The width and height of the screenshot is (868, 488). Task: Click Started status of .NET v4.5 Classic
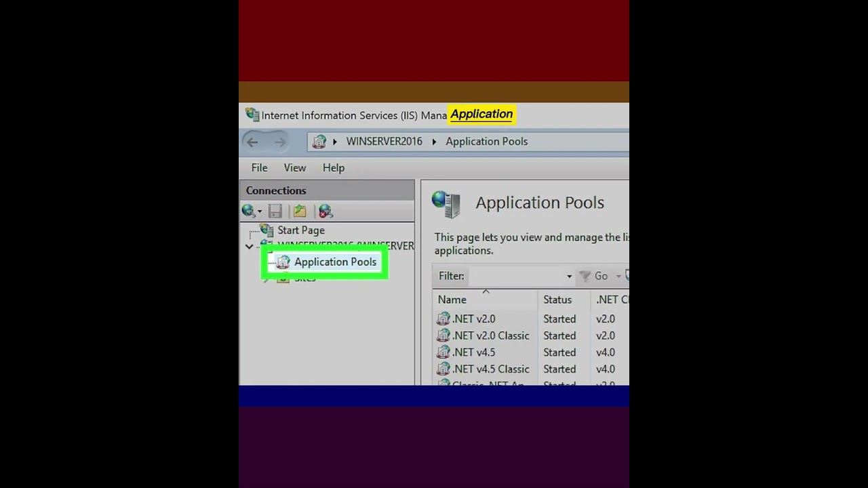[559, 369]
